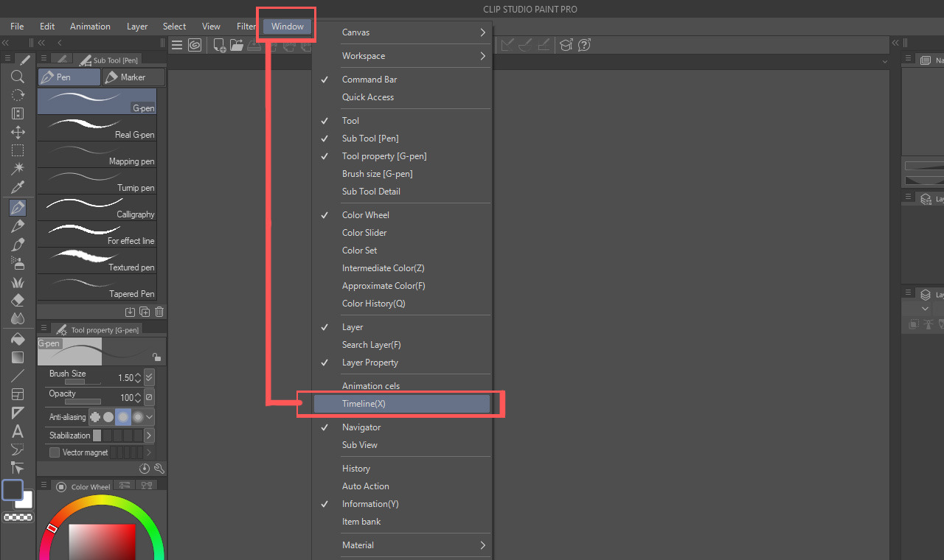
Task: Open the tutorial graduation cap icon
Action: [x=566, y=45]
